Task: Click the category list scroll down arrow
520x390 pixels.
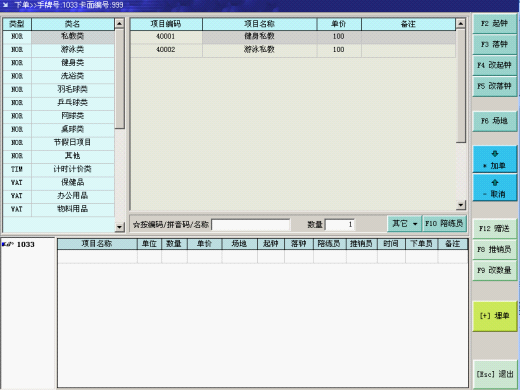Action: [x=119, y=227]
